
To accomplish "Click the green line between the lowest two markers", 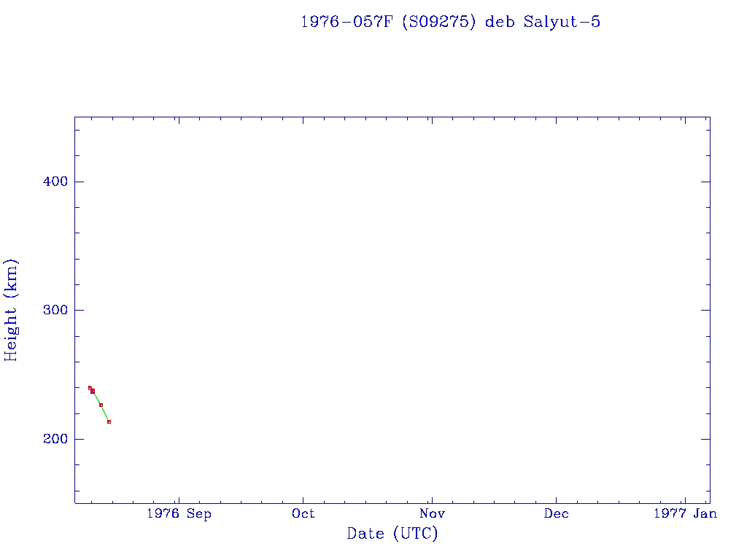I will [105, 413].
